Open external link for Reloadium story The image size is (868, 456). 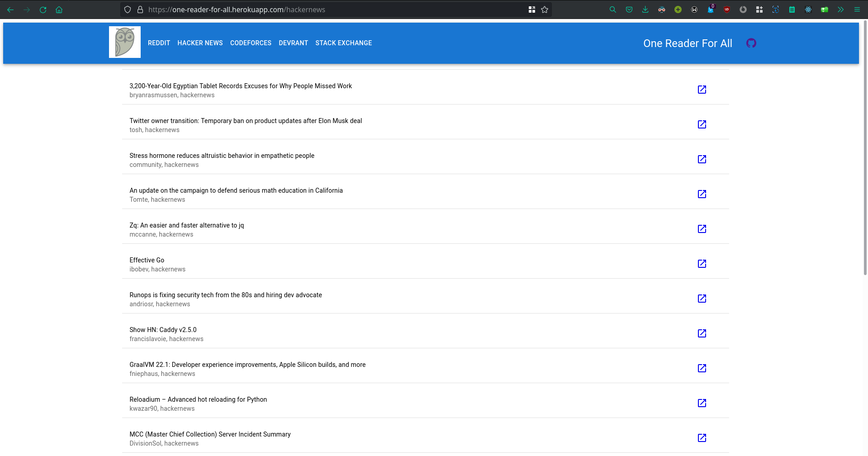tap(702, 403)
